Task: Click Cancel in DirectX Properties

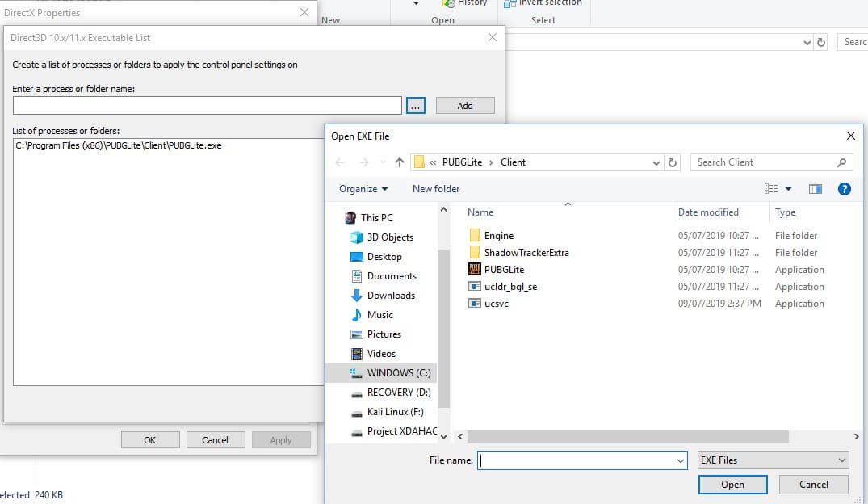Action: tap(215, 439)
